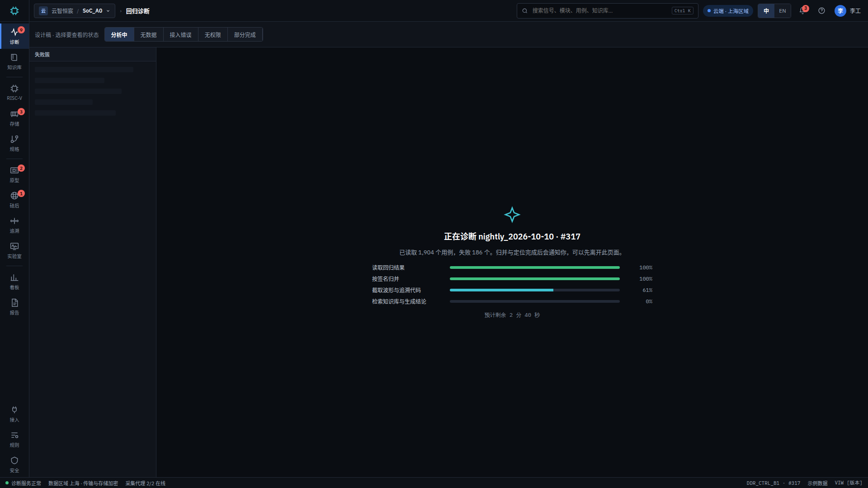Image resolution: width=868 pixels, height=488 pixels.
Task: Click the 采集代理 2/2 在线 status
Action: pos(145,483)
